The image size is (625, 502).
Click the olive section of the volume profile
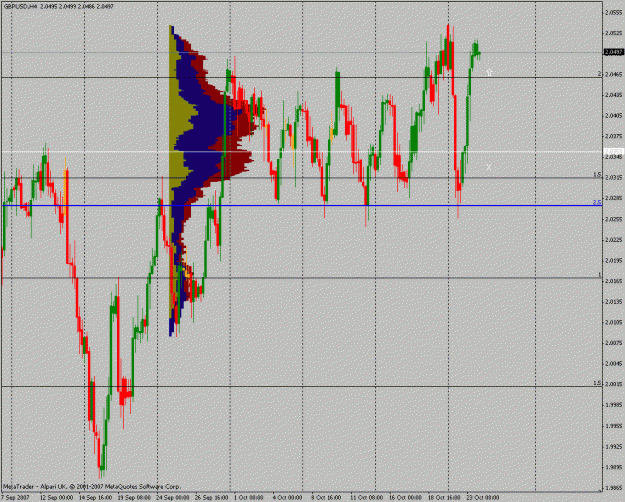click(x=177, y=120)
